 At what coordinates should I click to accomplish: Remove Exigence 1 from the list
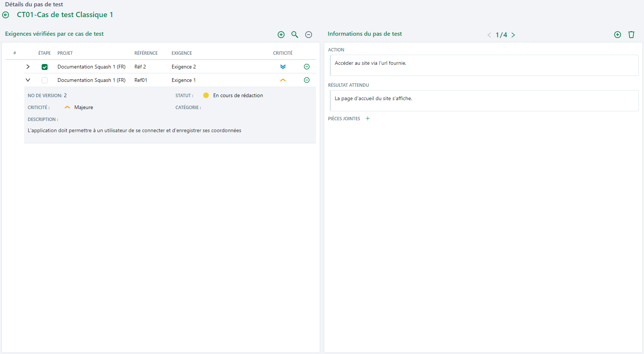click(306, 80)
